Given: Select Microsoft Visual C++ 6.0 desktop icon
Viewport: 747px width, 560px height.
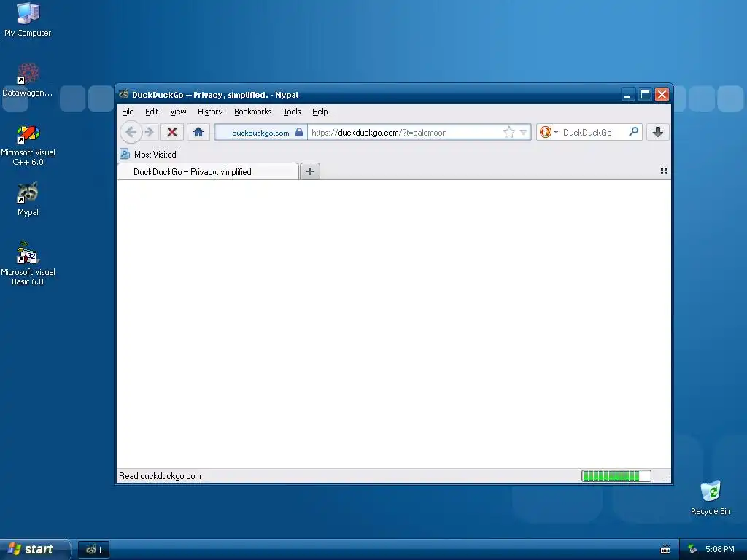Looking at the screenshot, I should pos(28,145).
